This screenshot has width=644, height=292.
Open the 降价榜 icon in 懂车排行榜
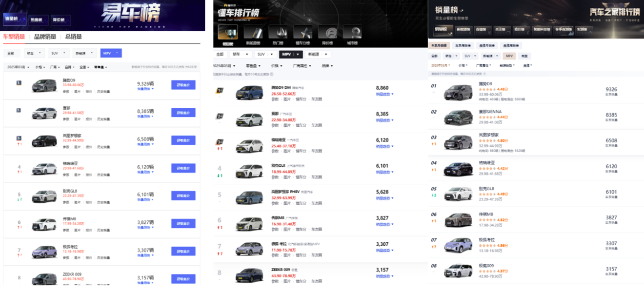327,32
